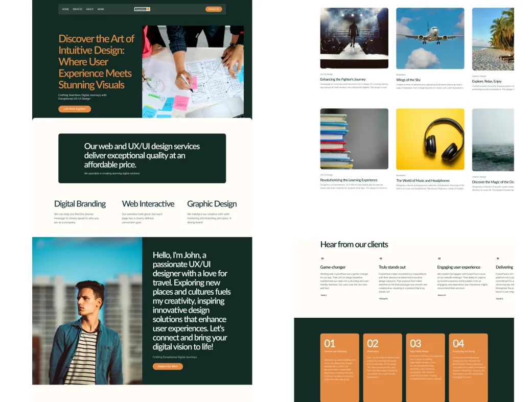
Task: Click the wireframe sketching hero photo
Action: pyautogui.click(x=193, y=72)
